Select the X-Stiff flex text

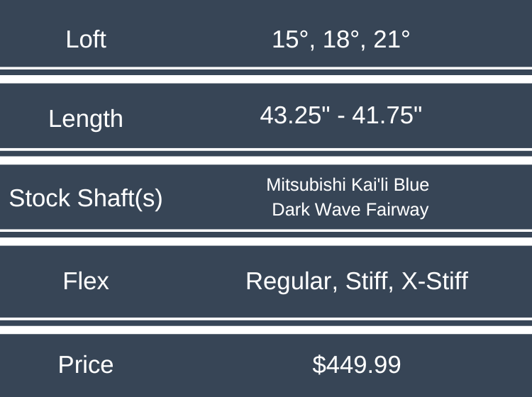tap(434, 281)
